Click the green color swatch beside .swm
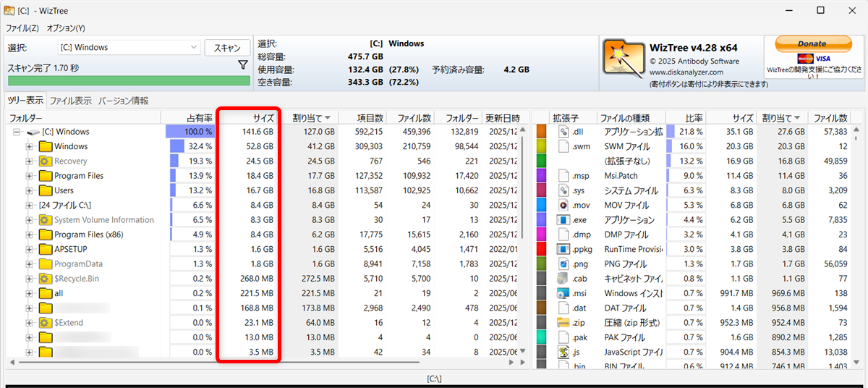The image size is (868, 388). 540,146
